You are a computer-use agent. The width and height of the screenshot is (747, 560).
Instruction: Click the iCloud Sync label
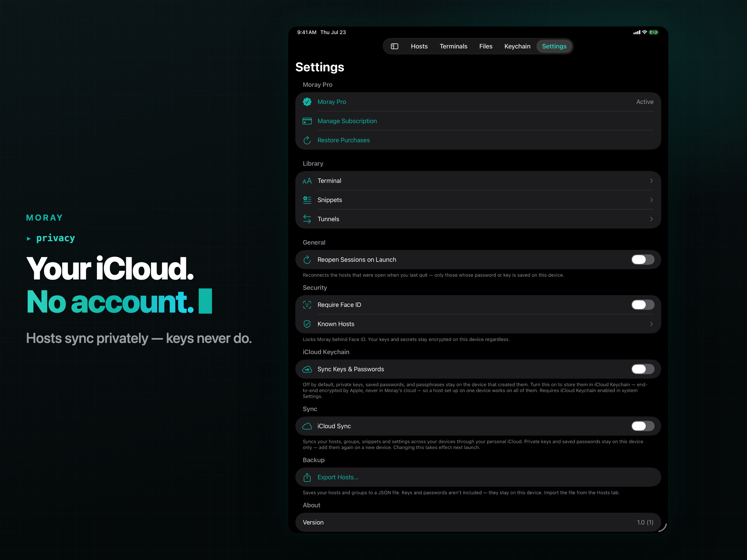[x=334, y=426]
